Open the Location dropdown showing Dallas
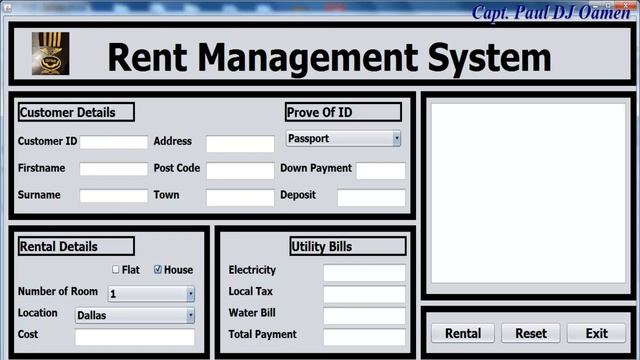Viewport: 640px width, 360px height. 135,316
